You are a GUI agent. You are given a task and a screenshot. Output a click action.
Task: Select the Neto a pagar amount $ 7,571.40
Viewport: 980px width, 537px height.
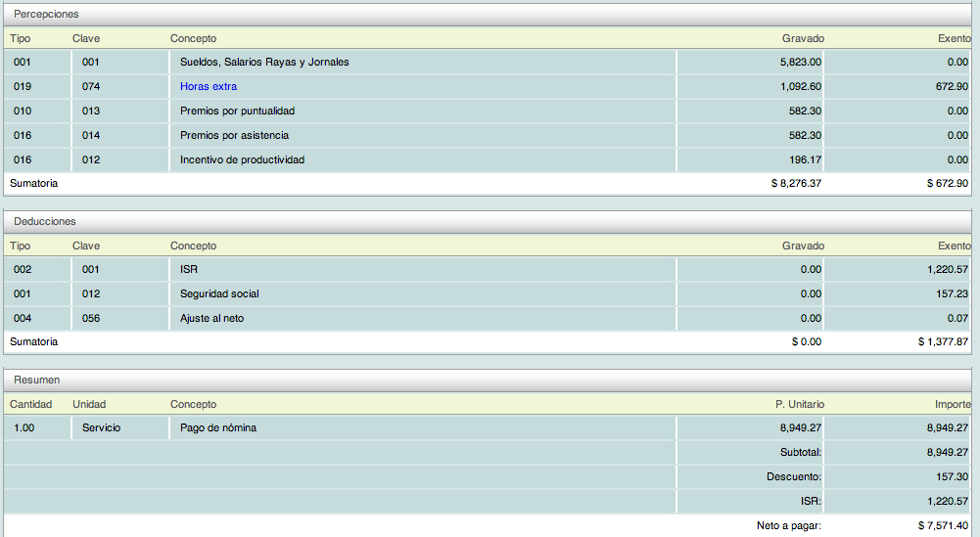pos(943,525)
